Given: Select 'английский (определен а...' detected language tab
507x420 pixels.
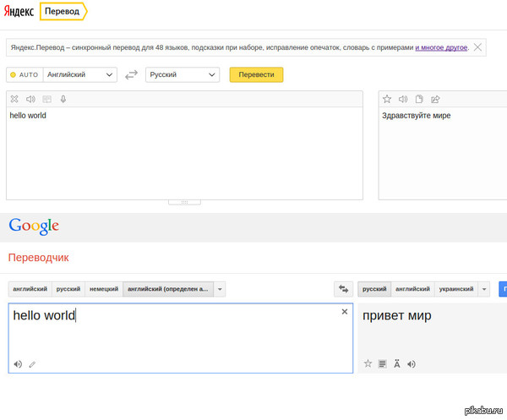Looking at the screenshot, I should pyautogui.click(x=168, y=289).
